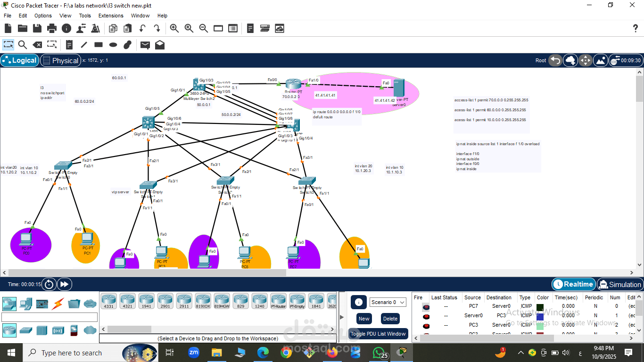
Task: Select the End Devices category
Action: click(26, 304)
